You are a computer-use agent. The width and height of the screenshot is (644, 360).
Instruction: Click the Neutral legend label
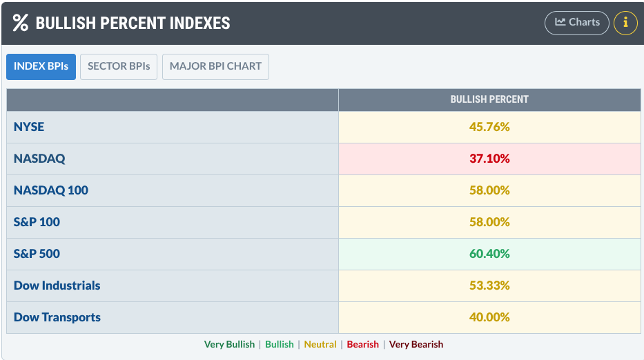coord(320,344)
